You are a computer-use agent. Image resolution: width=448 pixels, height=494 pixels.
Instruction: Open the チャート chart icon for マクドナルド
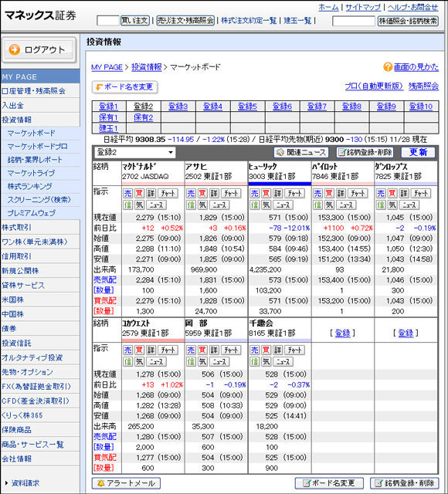coord(168,193)
